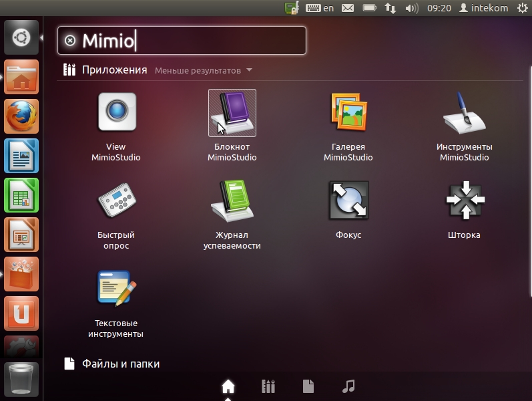
Task: Open the battery status indicator
Action: pyautogui.click(x=370, y=8)
